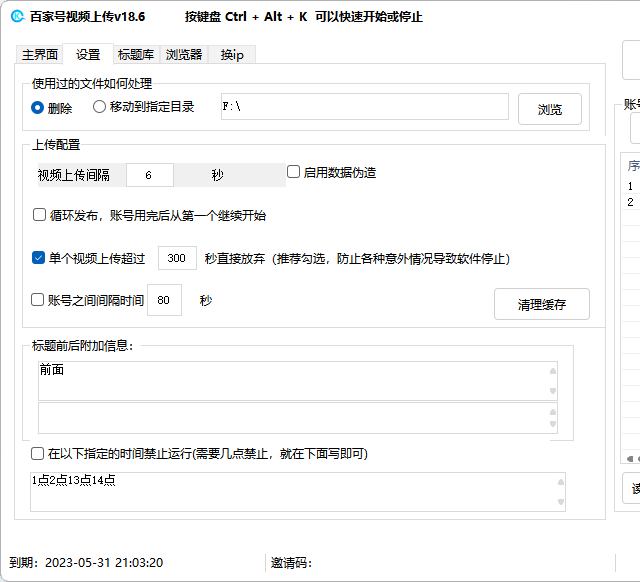Viewport: 640px width, 582px height.
Task: Click the 邀请码 label in status bar
Action: point(291,563)
